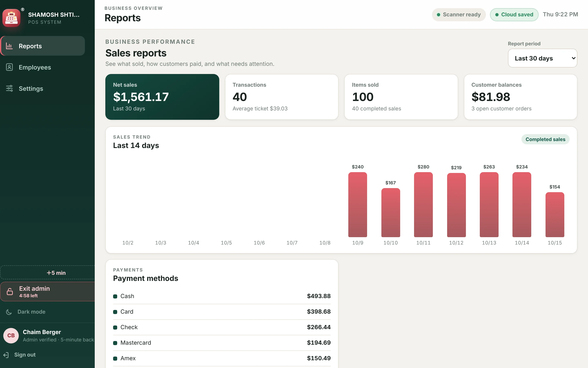Click the Dark mode moon icon
This screenshot has height=368, width=588.
[9, 312]
